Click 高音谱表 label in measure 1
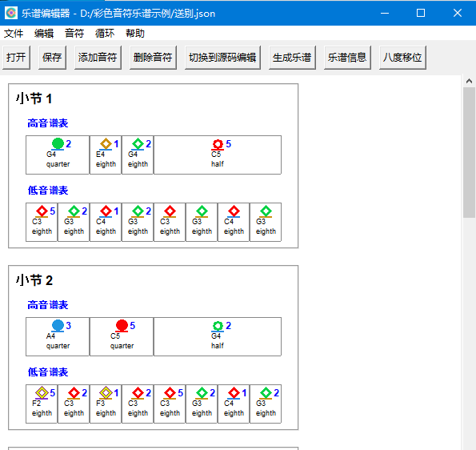This screenshot has height=450, width=476. (x=48, y=123)
